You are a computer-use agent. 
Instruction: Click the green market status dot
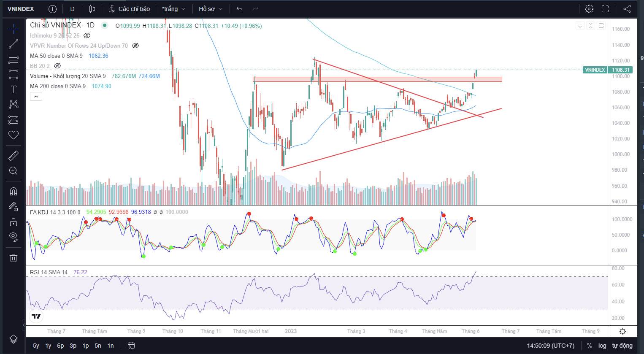[x=104, y=25]
